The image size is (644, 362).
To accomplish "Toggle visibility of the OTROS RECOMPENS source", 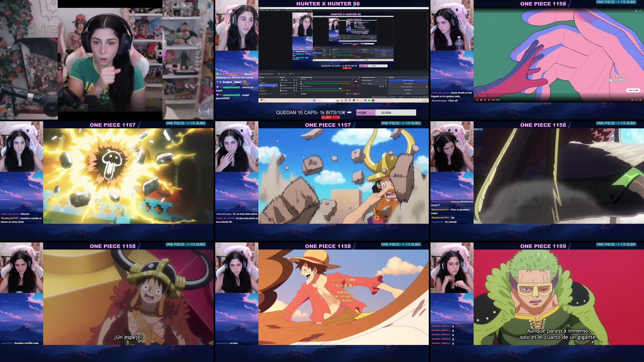I will tap(294, 88).
